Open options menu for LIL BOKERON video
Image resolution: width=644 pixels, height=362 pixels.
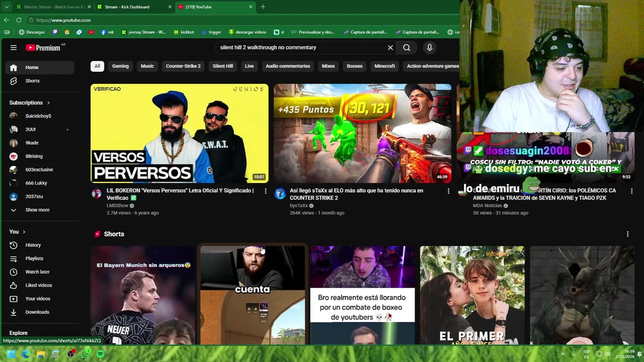coord(266,191)
